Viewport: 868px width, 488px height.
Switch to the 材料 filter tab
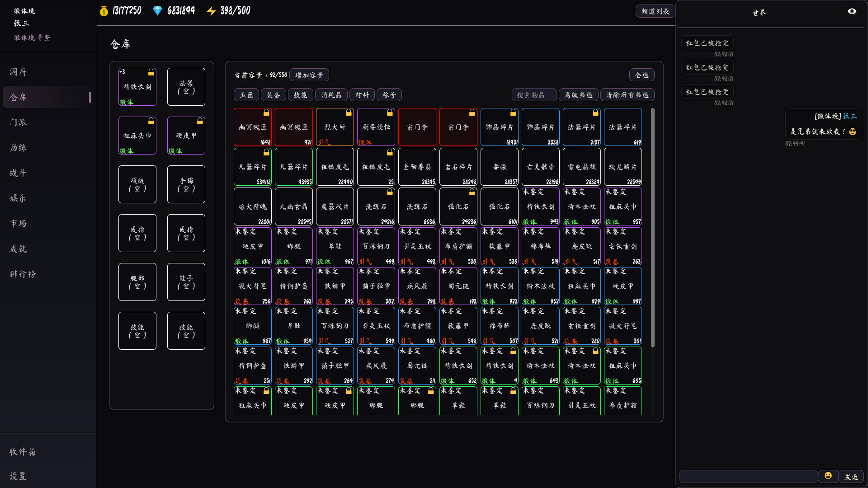point(362,94)
